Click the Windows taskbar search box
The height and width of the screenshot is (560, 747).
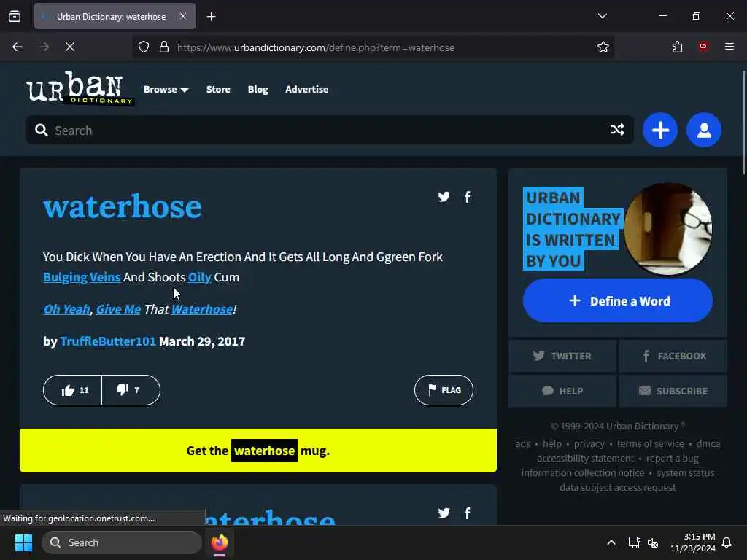pyautogui.click(x=122, y=542)
